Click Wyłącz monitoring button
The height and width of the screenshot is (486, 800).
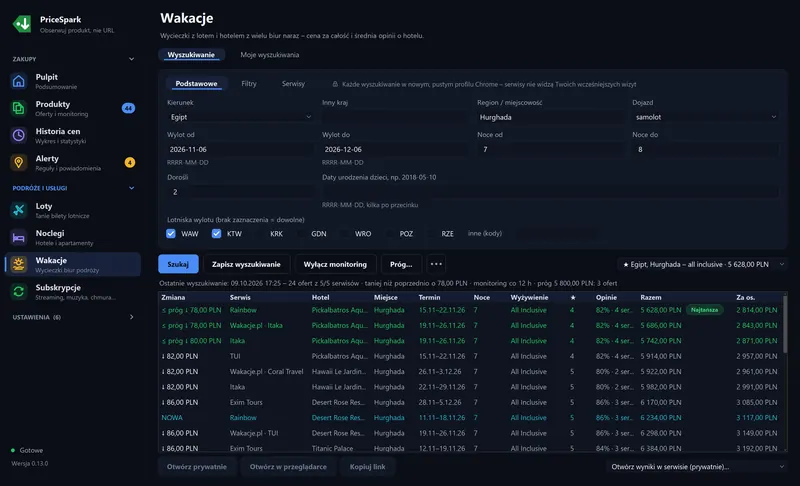[x=335, y=264]
